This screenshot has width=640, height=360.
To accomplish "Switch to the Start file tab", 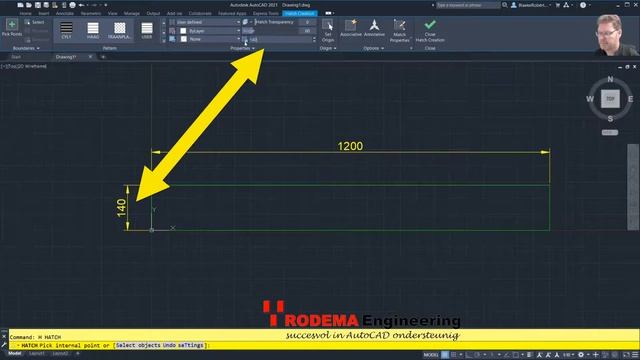I will 16,57.
